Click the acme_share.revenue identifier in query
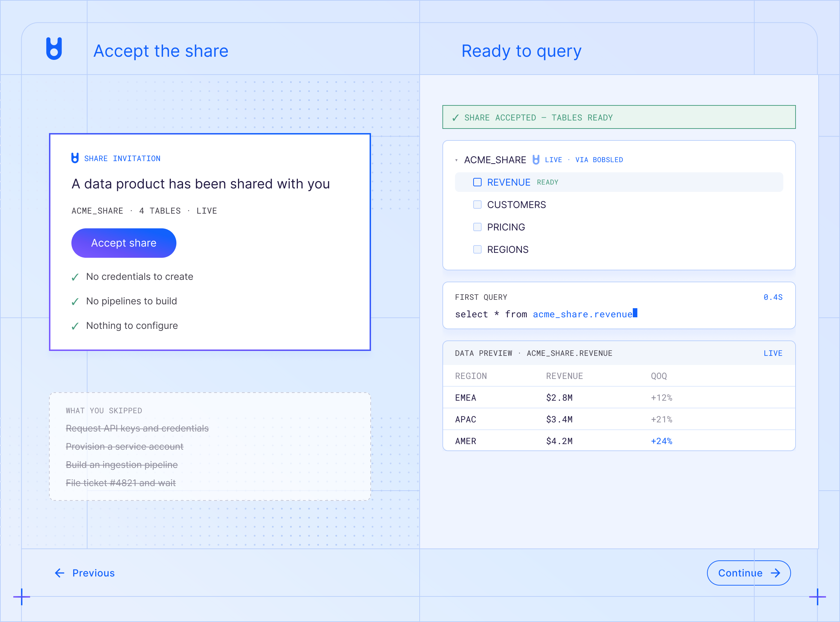Viewport: 840px width, 622px height. (583, 315)
